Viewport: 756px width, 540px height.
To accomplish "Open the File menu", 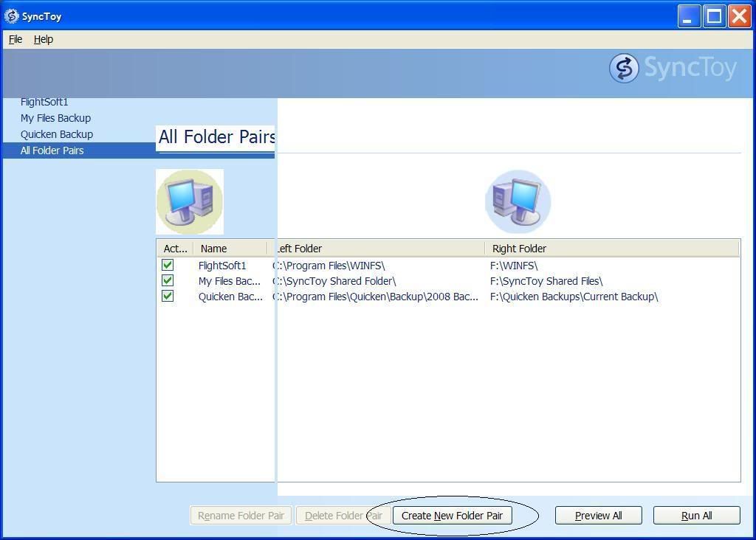I will 16,40.
